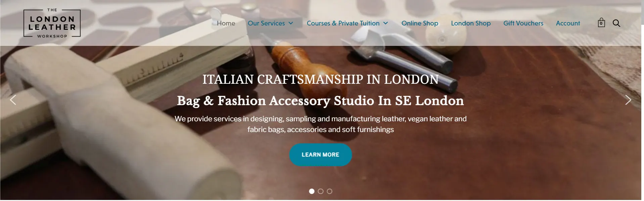Image resolution: width=644 pixels, height=201 pixels.
Task: Click the Bag & Fashion Accessory Studio heading
Action: coord(321,100)
